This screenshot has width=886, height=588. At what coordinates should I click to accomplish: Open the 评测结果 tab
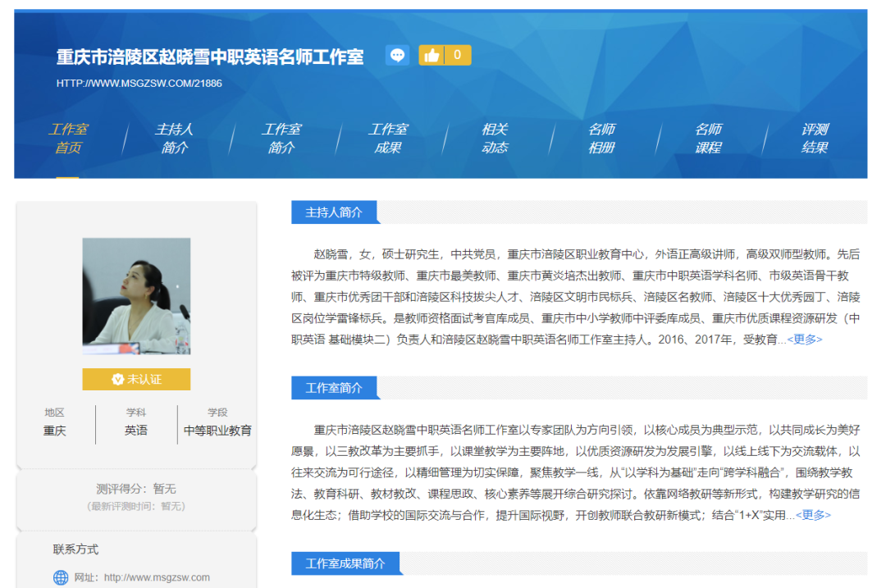tap(813, 137)
